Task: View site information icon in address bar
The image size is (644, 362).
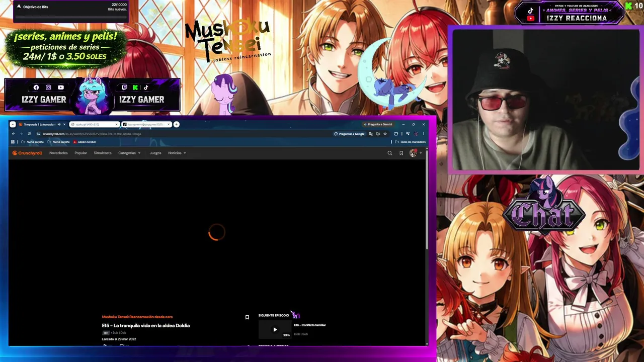Action: [x=39, y=134]
